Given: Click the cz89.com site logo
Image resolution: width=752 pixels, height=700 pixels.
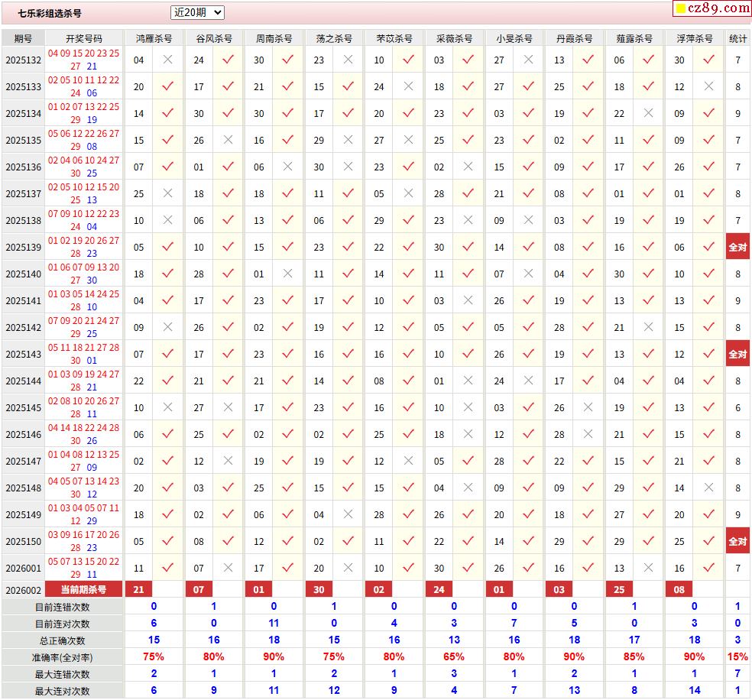Looking at the screenshot, I should (x=712, y=8).
